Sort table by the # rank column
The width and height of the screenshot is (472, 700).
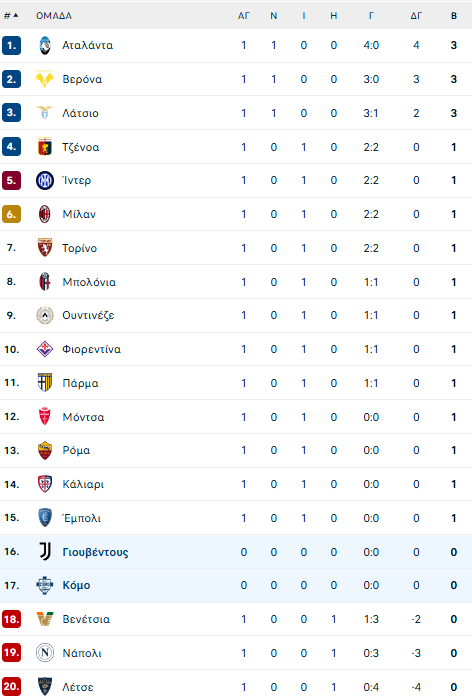point(11,16)
